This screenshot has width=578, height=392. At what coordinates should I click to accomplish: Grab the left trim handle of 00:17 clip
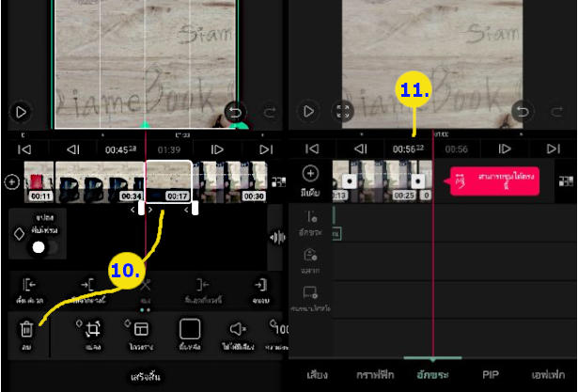[x=141, y=208]
